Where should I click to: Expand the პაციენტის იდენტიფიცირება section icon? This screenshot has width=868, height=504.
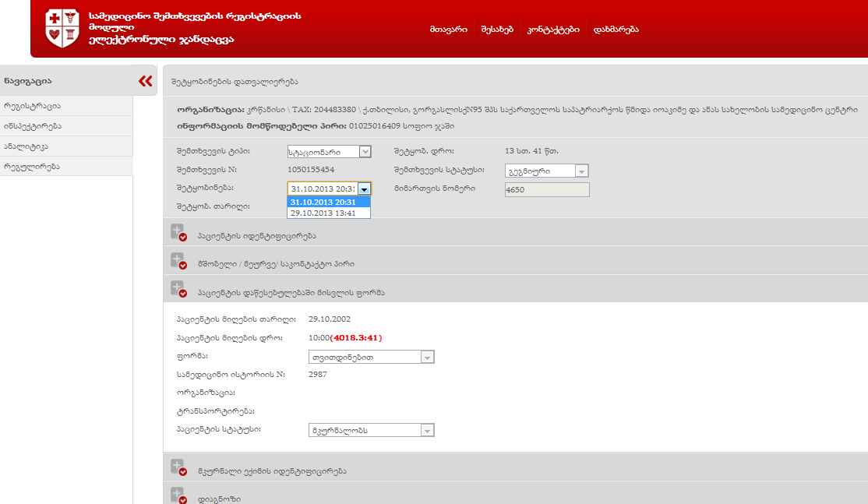(178, 234)
